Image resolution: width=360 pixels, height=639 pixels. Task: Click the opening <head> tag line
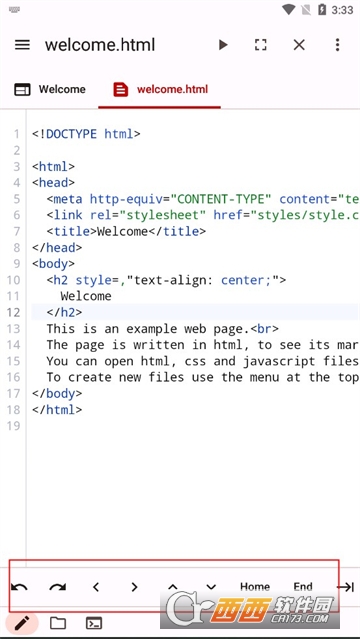[53, 183]
